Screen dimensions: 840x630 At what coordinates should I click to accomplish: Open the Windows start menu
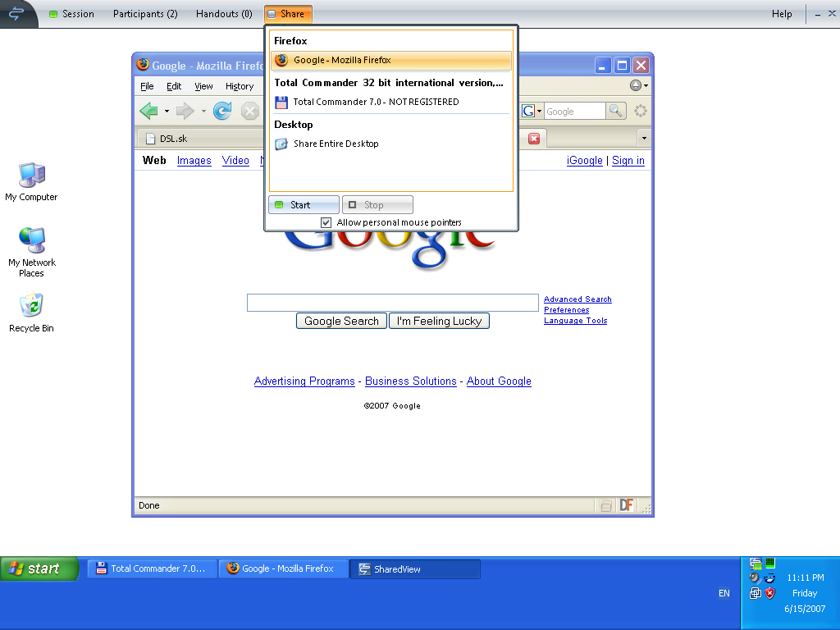pos(39,568)
